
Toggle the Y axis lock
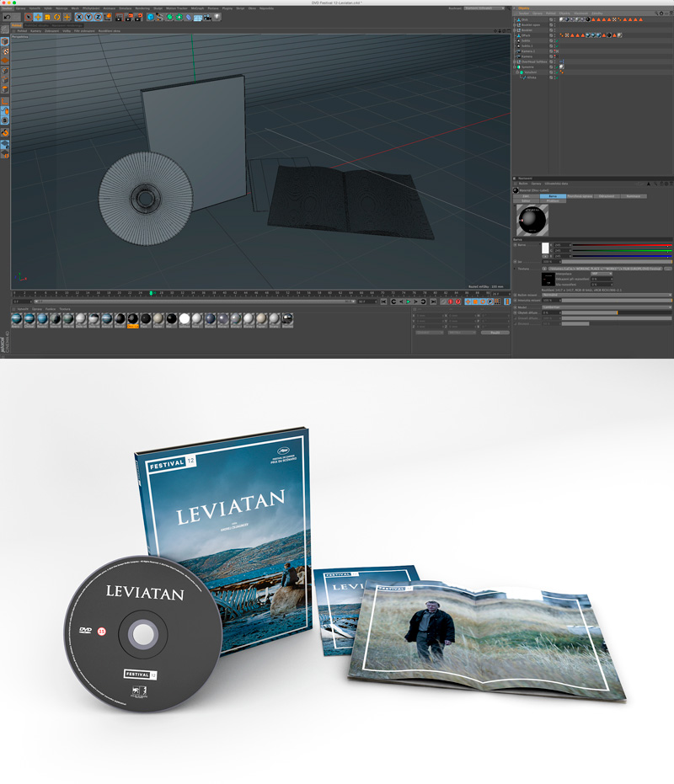[88, 17]
